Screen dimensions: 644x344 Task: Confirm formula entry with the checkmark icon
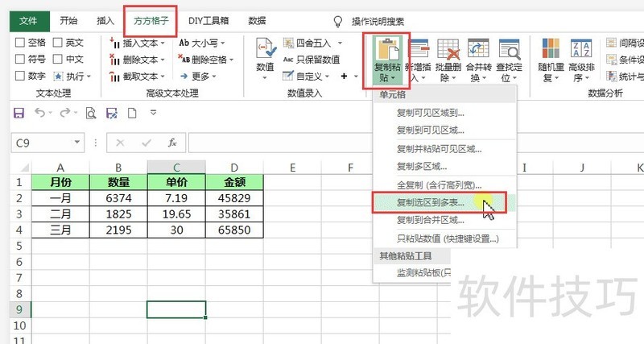point(147,143)
